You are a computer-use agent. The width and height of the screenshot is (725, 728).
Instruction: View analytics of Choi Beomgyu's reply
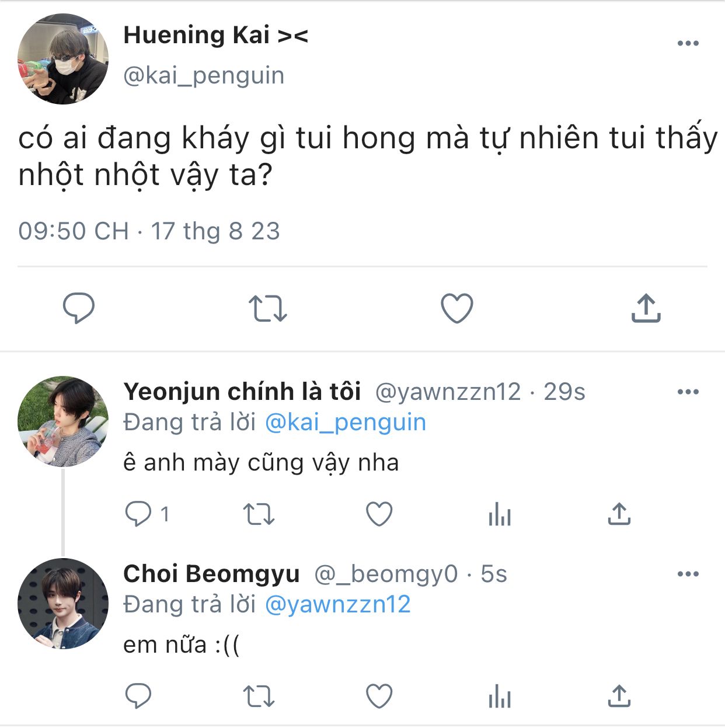500,696
